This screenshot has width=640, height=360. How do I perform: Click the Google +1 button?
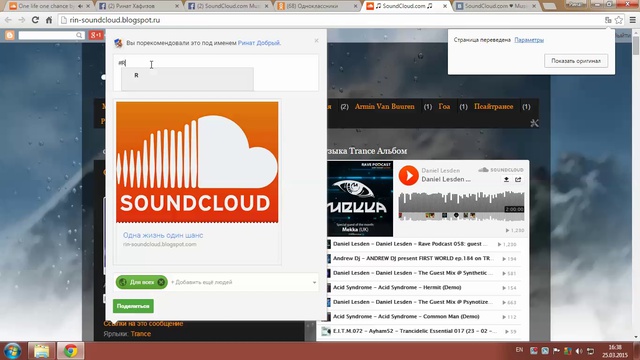[96, 36]
